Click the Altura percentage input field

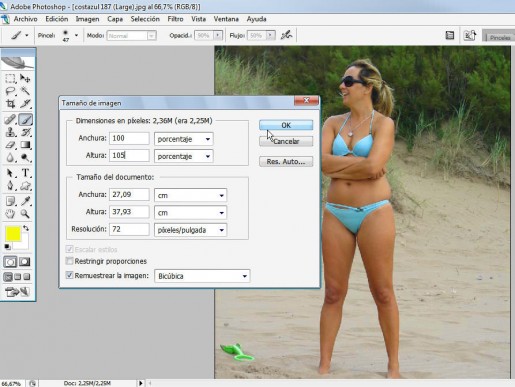(x=129, y=155)
